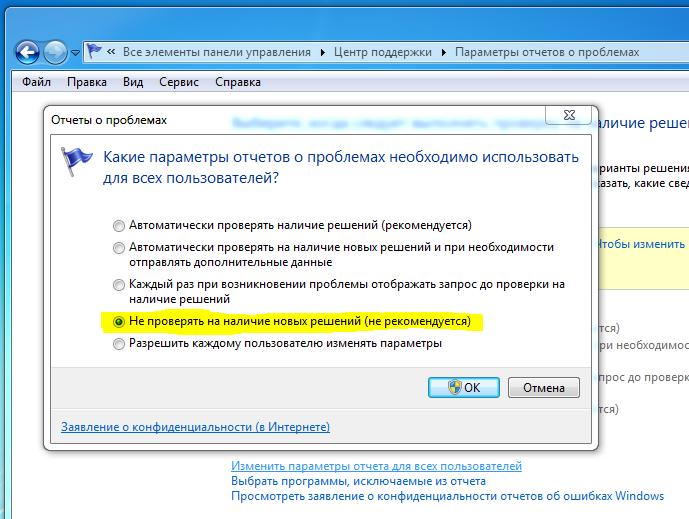Click the Forward navigation arrow button
Viewport: 689px width, 519px height.
point(55,53)
